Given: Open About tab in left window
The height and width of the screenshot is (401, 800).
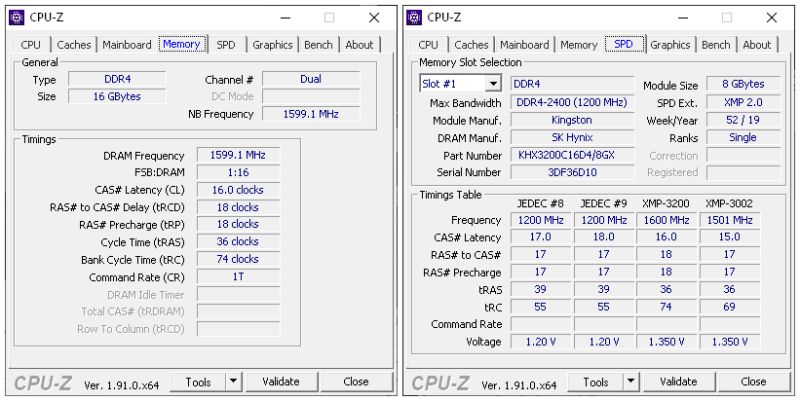Looking at the screenshot, I should 360,45.
